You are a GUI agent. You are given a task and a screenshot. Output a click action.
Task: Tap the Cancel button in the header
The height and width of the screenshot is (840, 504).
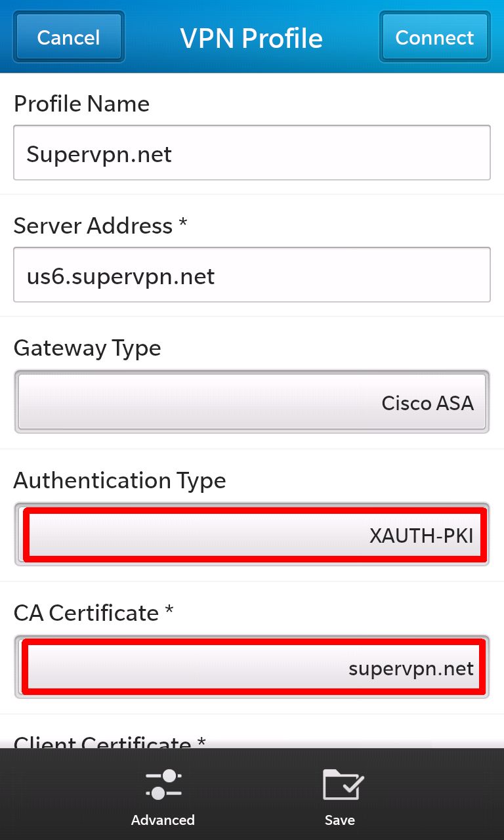(69, 37)
